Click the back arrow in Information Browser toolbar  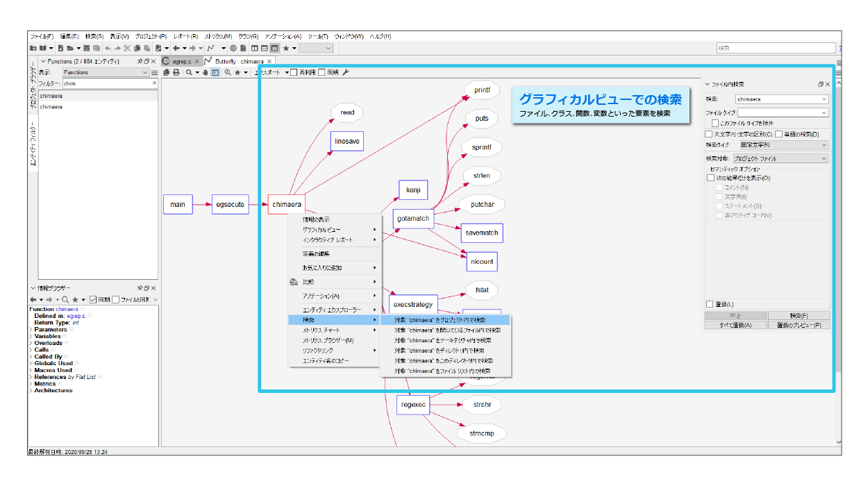[33, 299]
